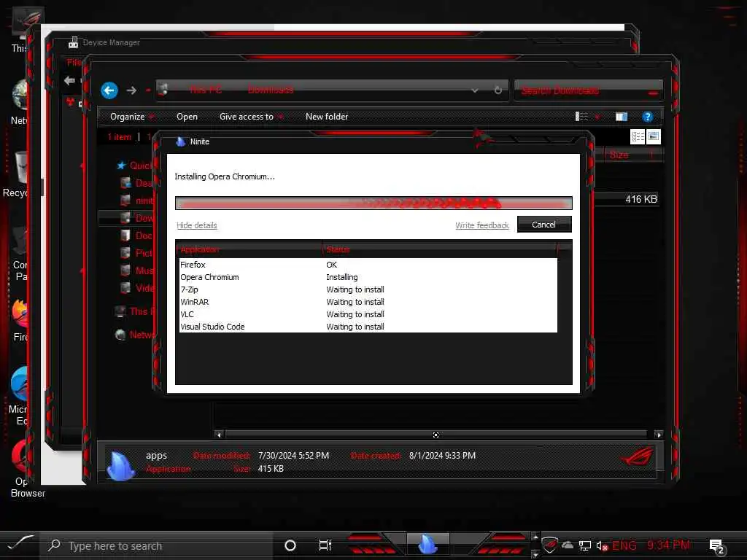Image resolution: width=747 pixels, height=560 pixels.
Task: Open OneDrive cloud tray icon
Action: tap(568, 545)
